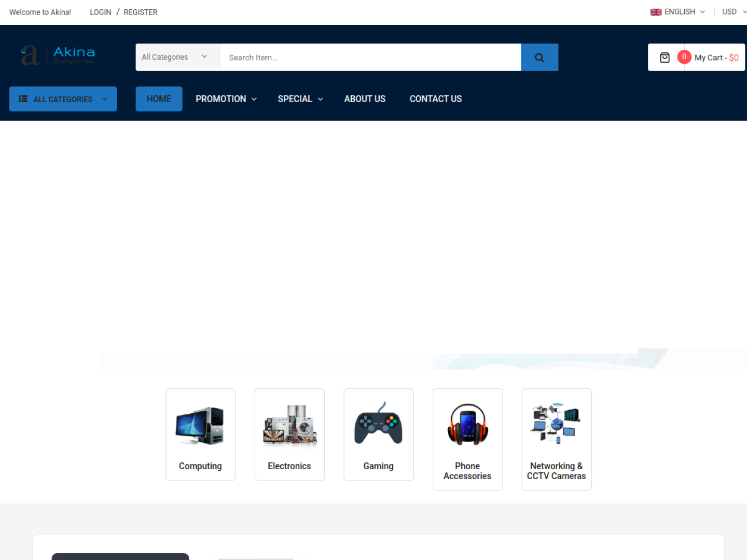Open the Electronics appliances image
Viewport: 747px width, 560px height.
click(289, 426)
